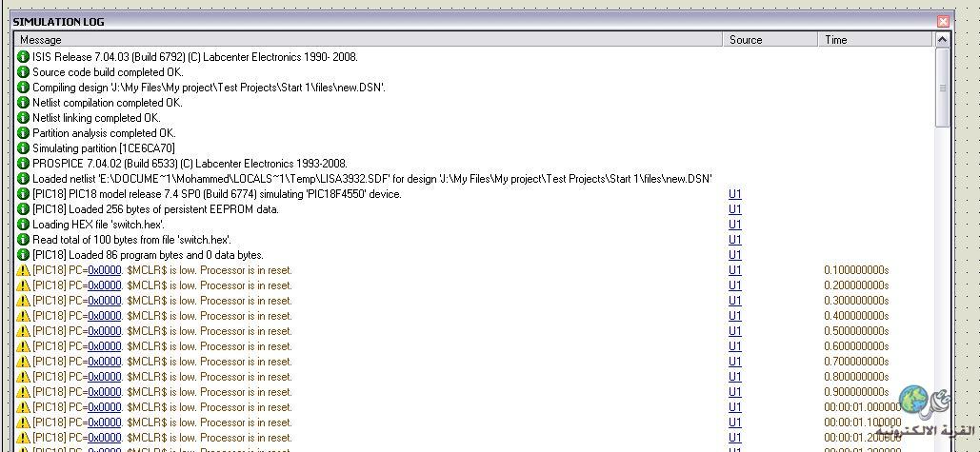Click info icon beside 'Netlist linking completed OK'
This screenshot has height=452, width=980.
(23, 117)
